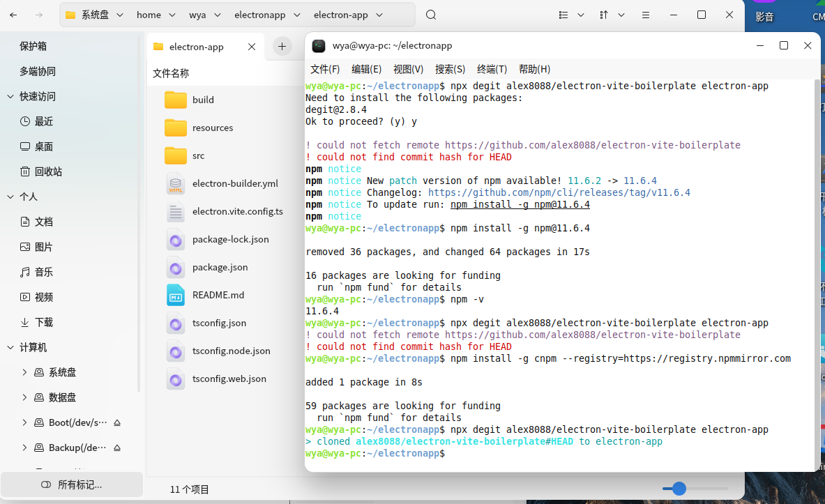Screen dimensions: 825x504
Task: Expand the Data disk tree node
Action: click(24, 397)
